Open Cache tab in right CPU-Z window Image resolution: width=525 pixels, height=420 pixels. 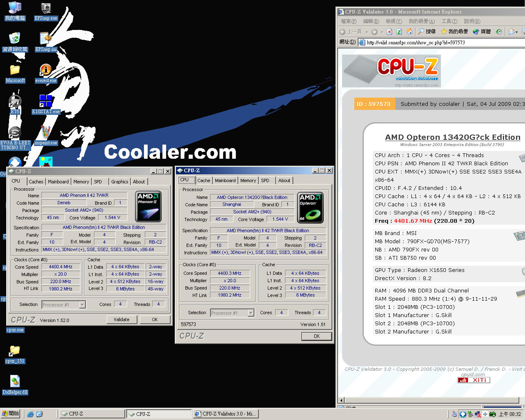tap(203, 180)
